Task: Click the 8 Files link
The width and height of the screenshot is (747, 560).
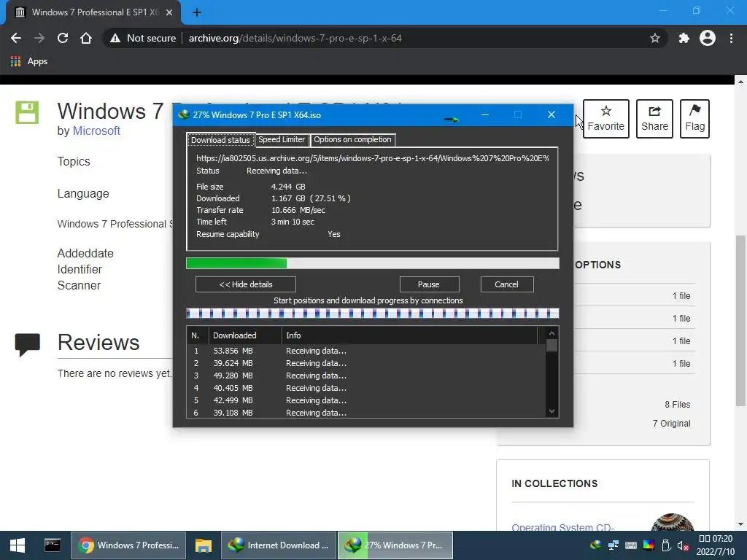Action: point(678,404)
